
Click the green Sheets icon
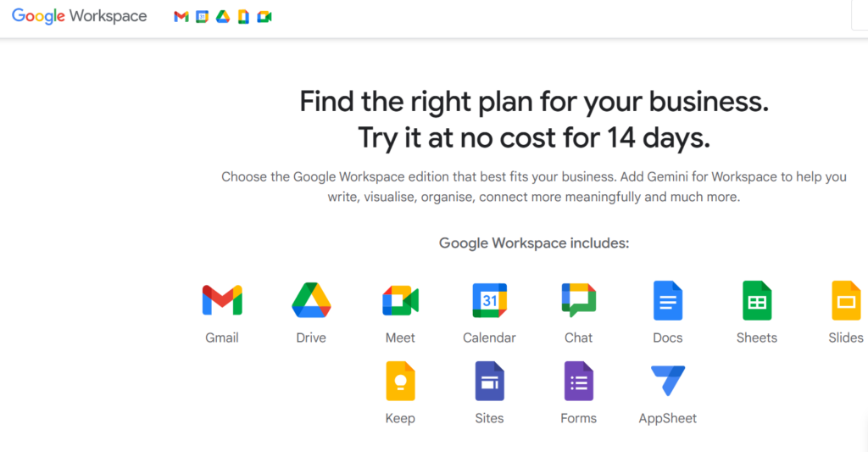[x=756, y=300]
